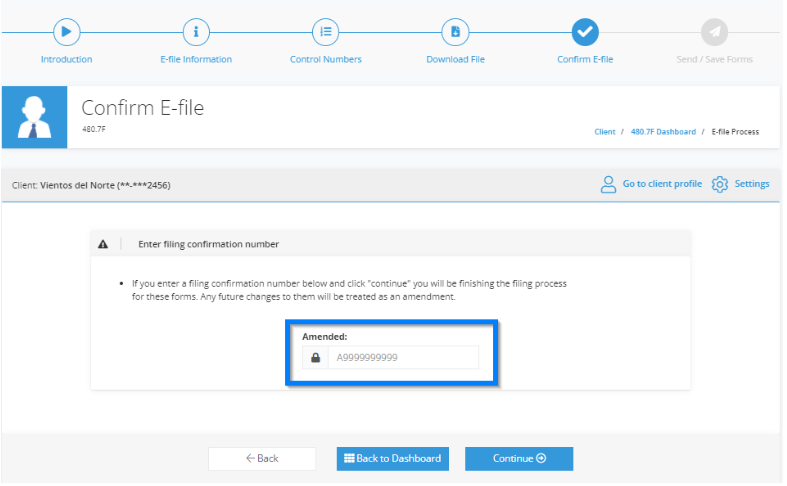Click the Confirm E-file checkmark icon
The image size is (787, 486).
click(585, 32)
